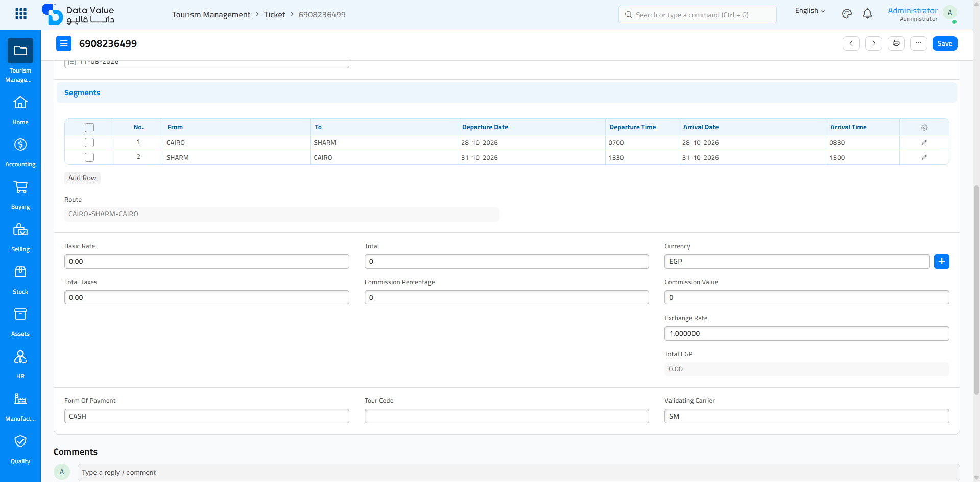The height and width of the screenshot is (482, 980).
Task: Print this ticket
Action: click(896, 43)
